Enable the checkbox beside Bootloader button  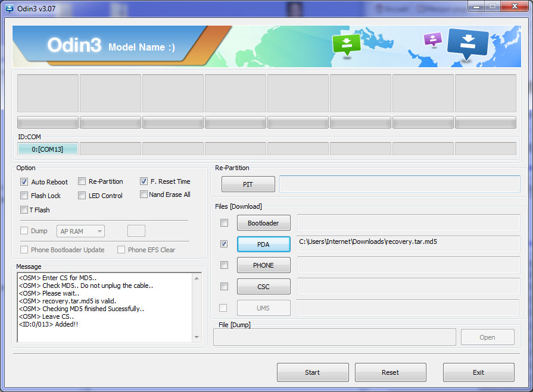point(224,222)
